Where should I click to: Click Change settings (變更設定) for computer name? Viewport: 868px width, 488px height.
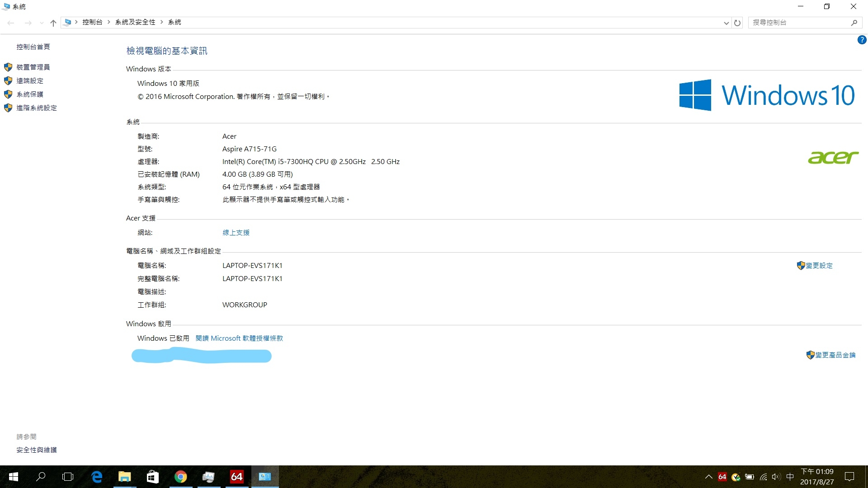coord(819,266)
